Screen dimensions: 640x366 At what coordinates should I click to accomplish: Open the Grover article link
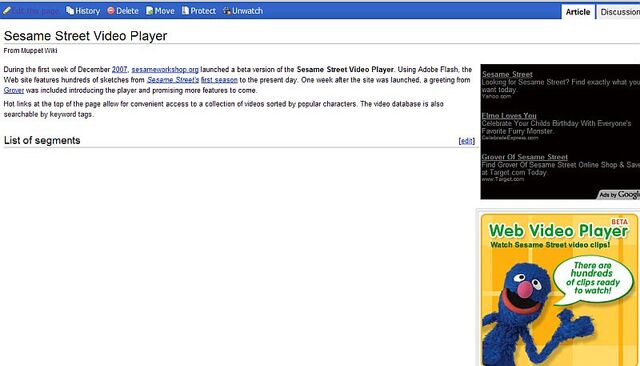(x=14, y=90)
